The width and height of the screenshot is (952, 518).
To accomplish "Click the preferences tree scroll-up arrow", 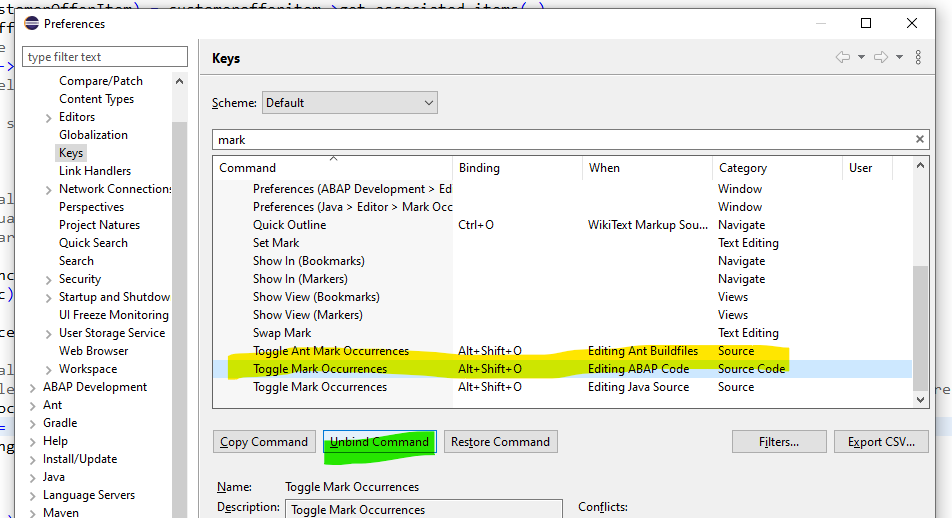I will point(179,81).
